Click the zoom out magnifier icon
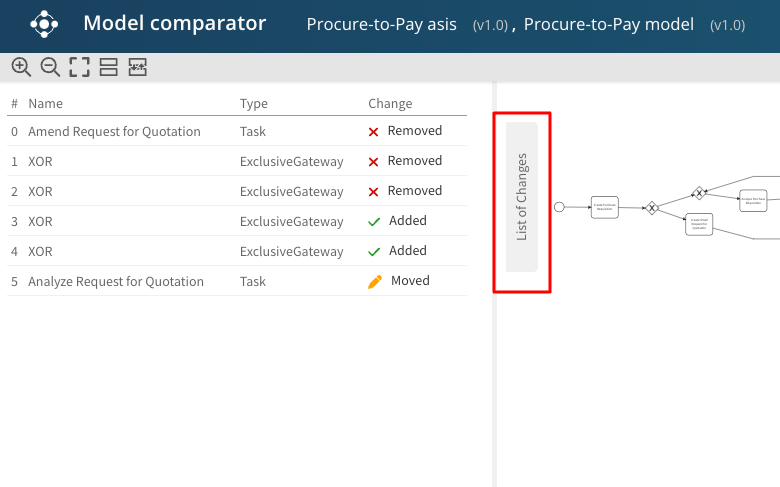This screenshot has width=780, height=487. 50,67
